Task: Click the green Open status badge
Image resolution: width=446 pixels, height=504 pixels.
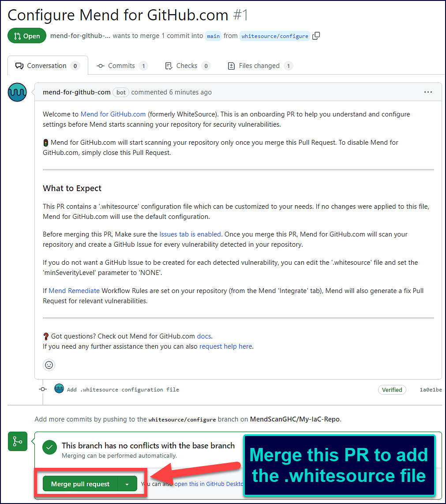Action: tap(27, 36)
